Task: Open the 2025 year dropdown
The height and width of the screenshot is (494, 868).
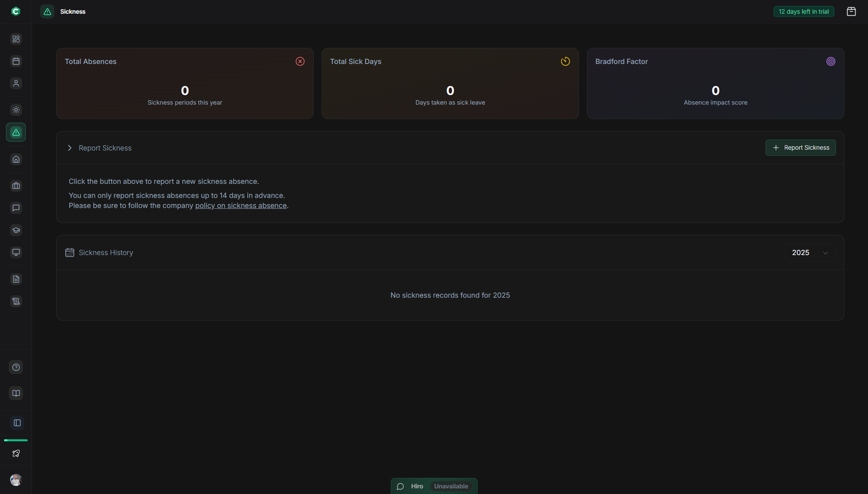Action: 810,253
